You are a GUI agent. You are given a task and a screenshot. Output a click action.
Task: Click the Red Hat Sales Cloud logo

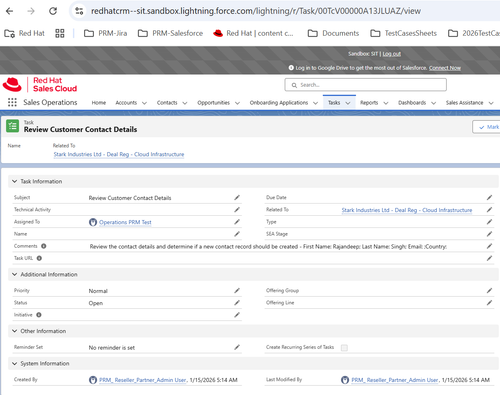click(40, 84)
